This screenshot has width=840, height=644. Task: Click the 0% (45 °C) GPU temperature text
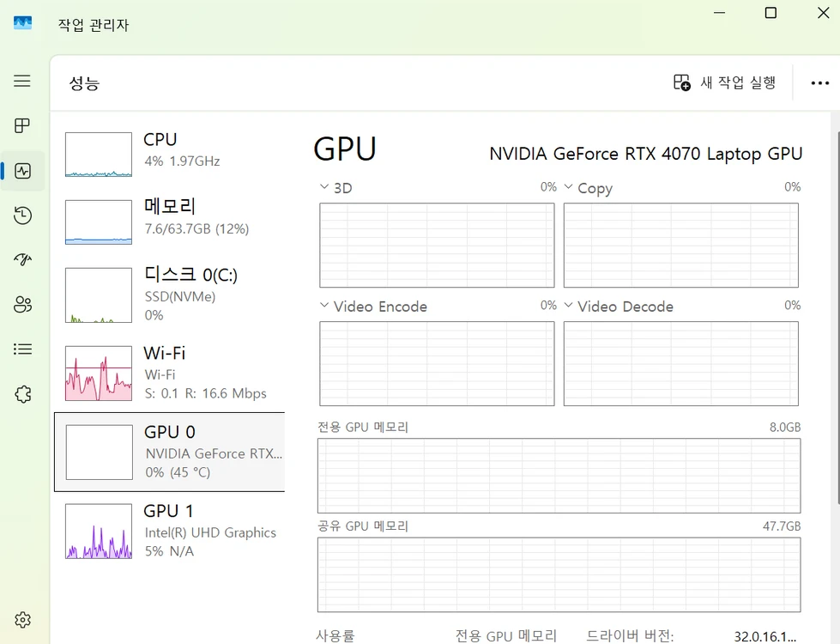(x=178, y=472)
